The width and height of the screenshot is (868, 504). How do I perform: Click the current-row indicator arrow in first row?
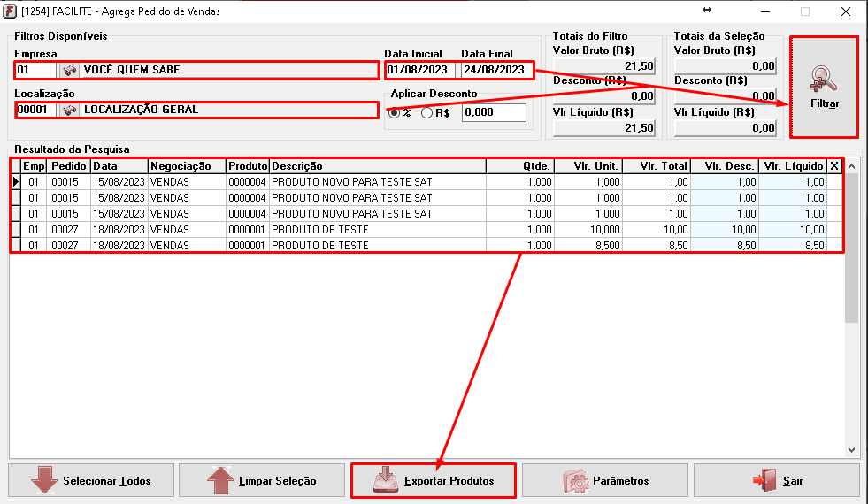16,181
